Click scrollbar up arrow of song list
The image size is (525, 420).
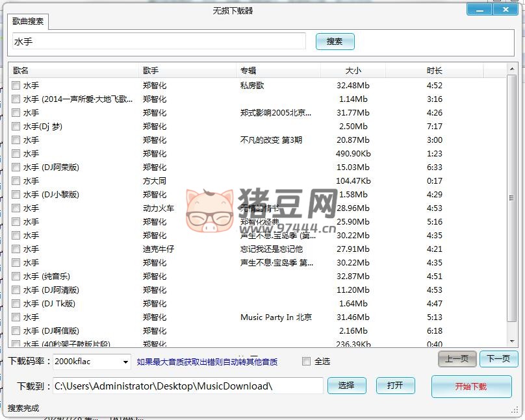(513, 68)
